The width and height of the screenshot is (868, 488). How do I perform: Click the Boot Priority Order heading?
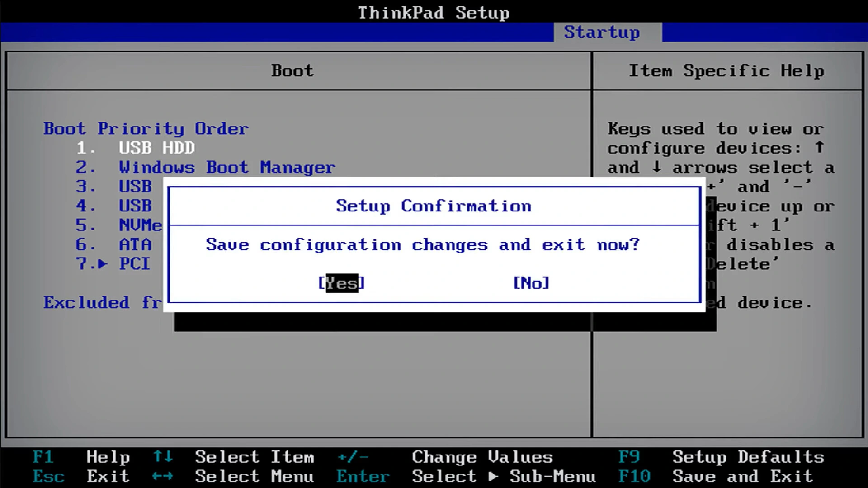[x=146, y=129]
